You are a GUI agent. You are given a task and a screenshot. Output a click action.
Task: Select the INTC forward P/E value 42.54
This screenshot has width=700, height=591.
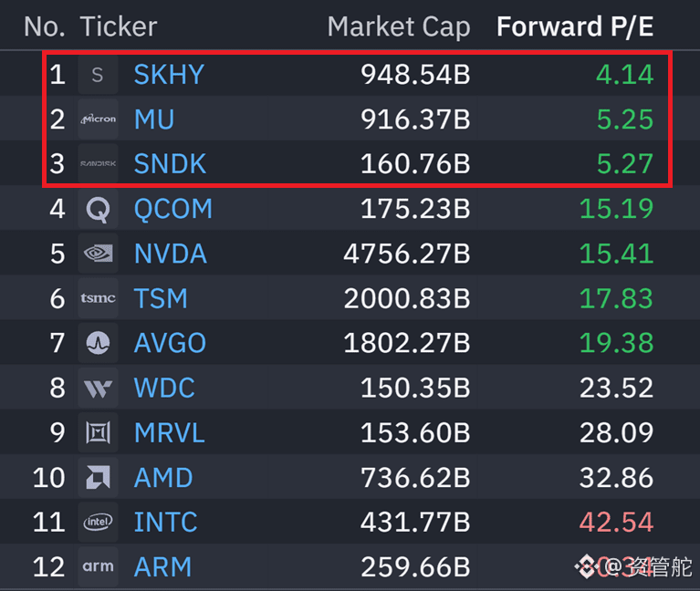pyautogui.click(x=616, y=522)
